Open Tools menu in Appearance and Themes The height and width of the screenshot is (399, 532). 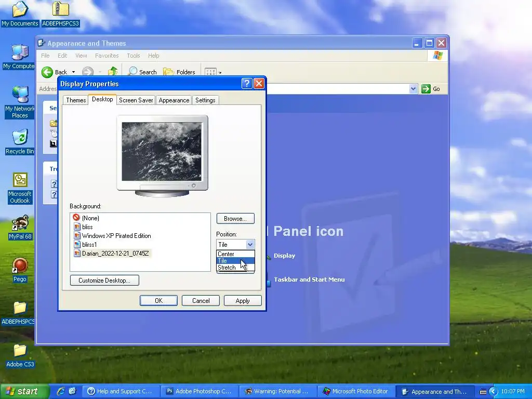[x=134, y=56]
